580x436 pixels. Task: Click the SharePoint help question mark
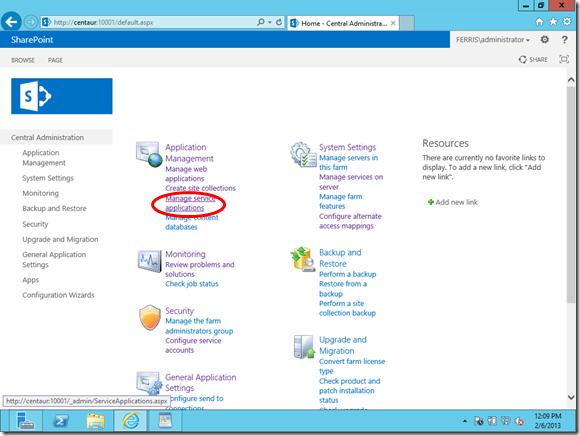564,39
